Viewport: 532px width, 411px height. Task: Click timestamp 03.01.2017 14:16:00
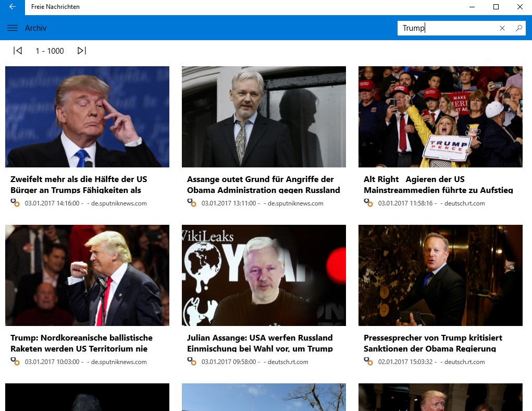pyautogui.click(x=52, y=203)
